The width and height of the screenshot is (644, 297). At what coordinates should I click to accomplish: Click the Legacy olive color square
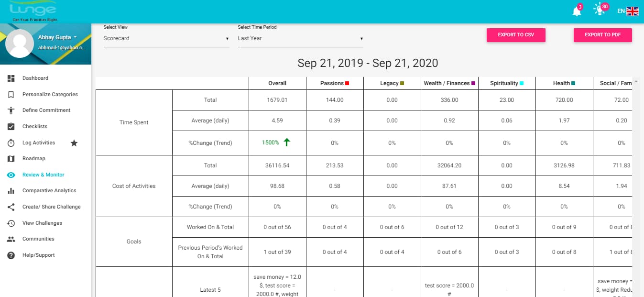tap(402, 83)
